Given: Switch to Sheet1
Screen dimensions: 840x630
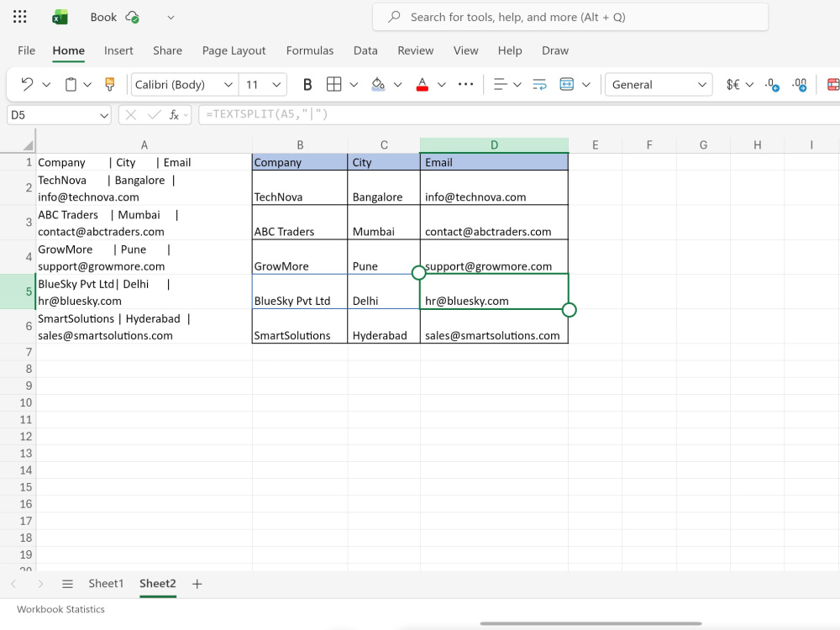Looking at the screenshot, I should 106,584.
